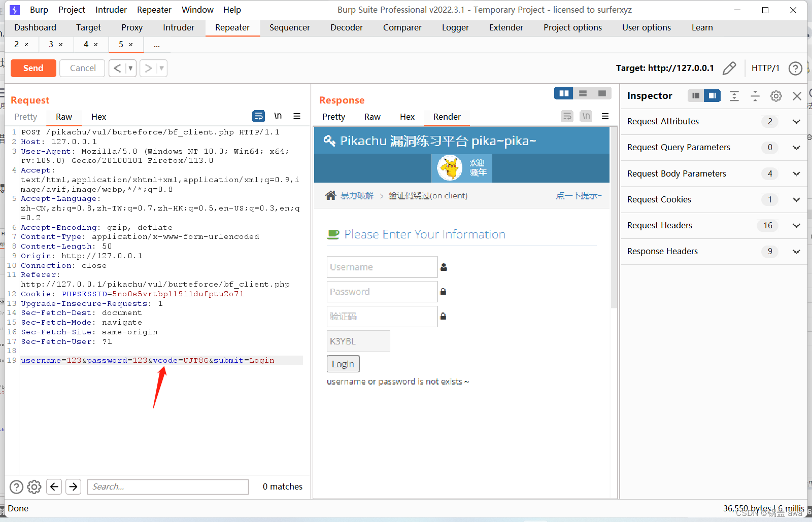The width and height of the screenshot is (812, 522).
Task: Open Repeater help question-mark icon
Action: tap(795, 68)
